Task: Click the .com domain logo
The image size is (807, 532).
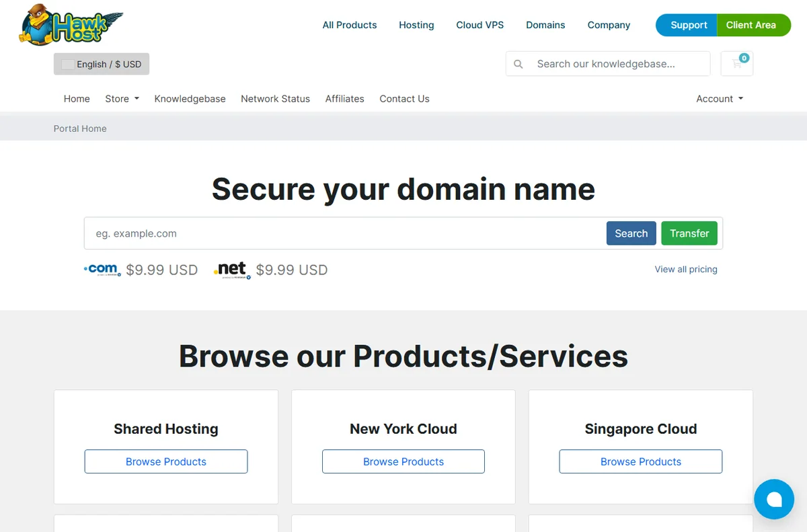Action: pos(102,270)
